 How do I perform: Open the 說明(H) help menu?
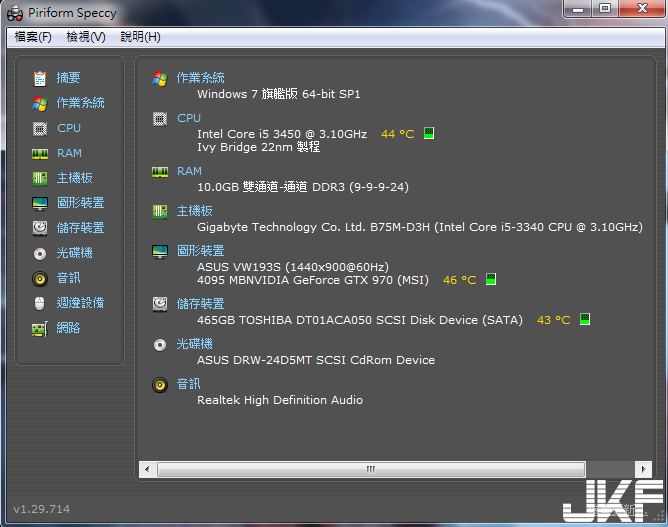[x=140, y=37]
